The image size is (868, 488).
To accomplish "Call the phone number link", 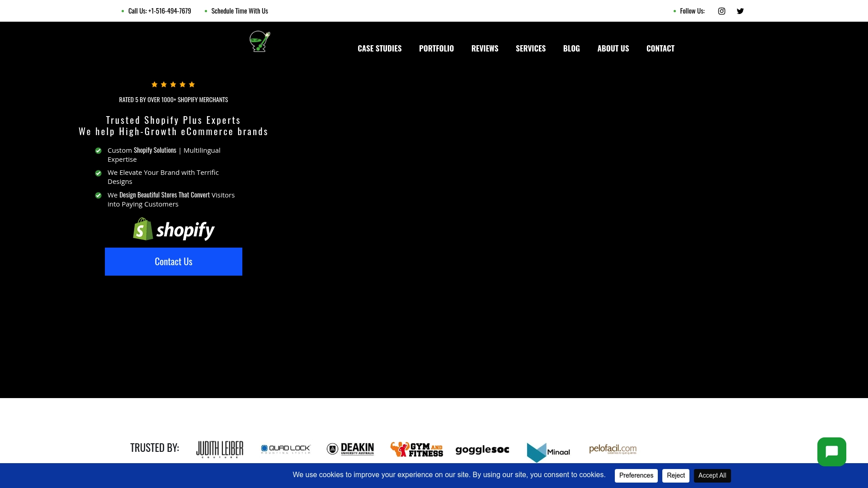I will (160, 10).
